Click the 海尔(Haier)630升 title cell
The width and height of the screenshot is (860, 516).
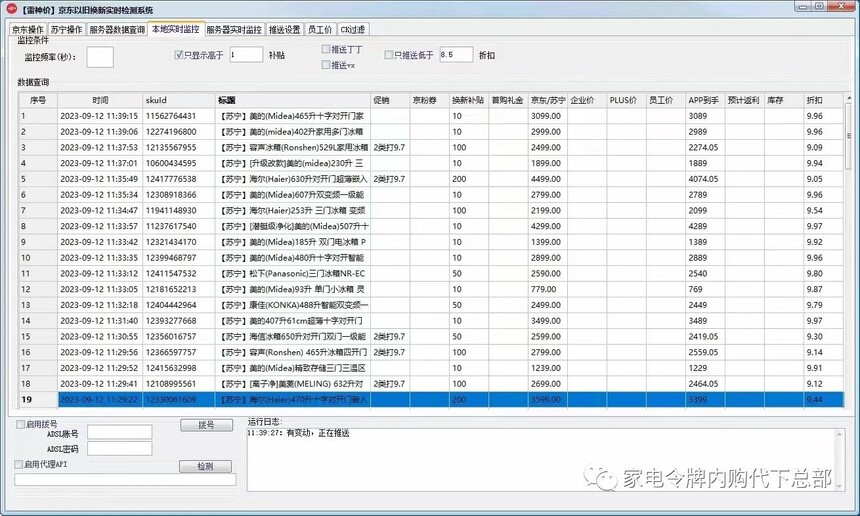(x=293, y=179)
